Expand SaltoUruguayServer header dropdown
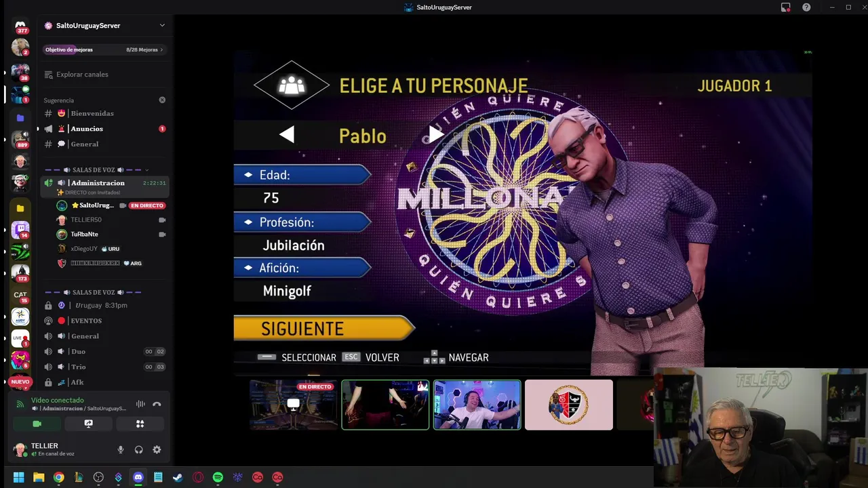868x488 pixels. coord(162,25)
